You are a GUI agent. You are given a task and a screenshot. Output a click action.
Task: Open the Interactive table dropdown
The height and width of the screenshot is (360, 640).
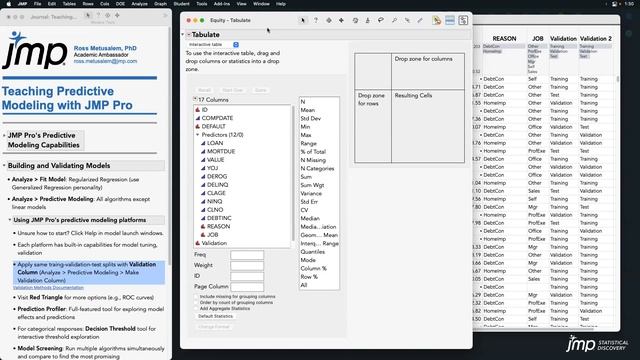coord(213,44)
